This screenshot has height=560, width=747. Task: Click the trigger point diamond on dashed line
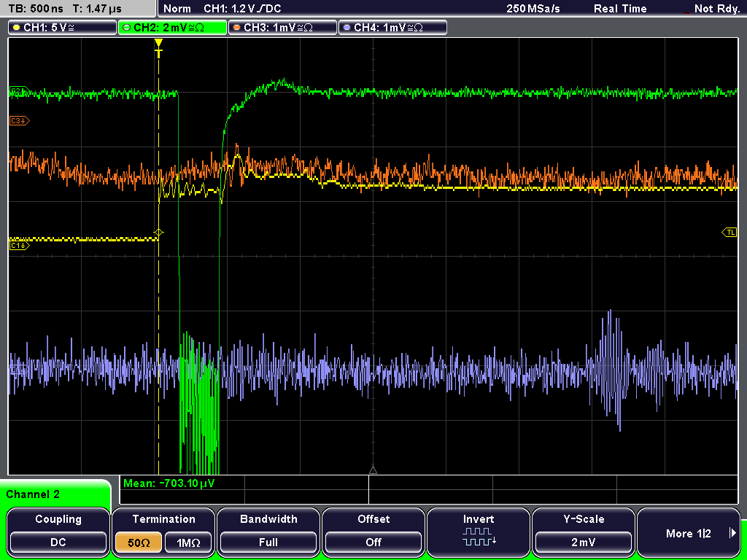tap(158, 233)
